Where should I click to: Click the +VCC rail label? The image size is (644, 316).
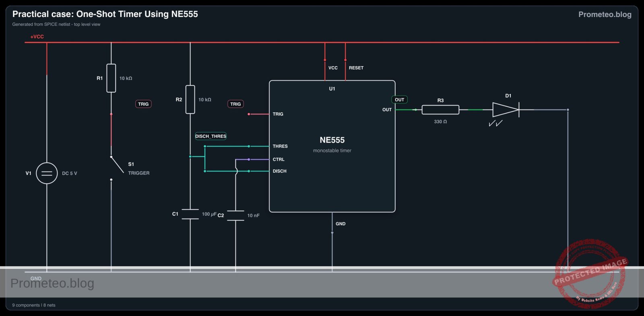coord(37,37)
